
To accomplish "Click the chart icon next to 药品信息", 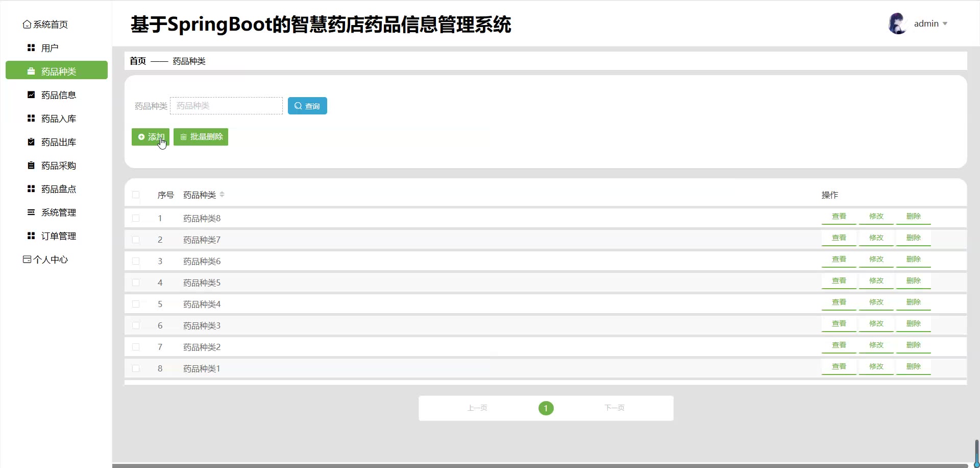I will pos(31,95).
